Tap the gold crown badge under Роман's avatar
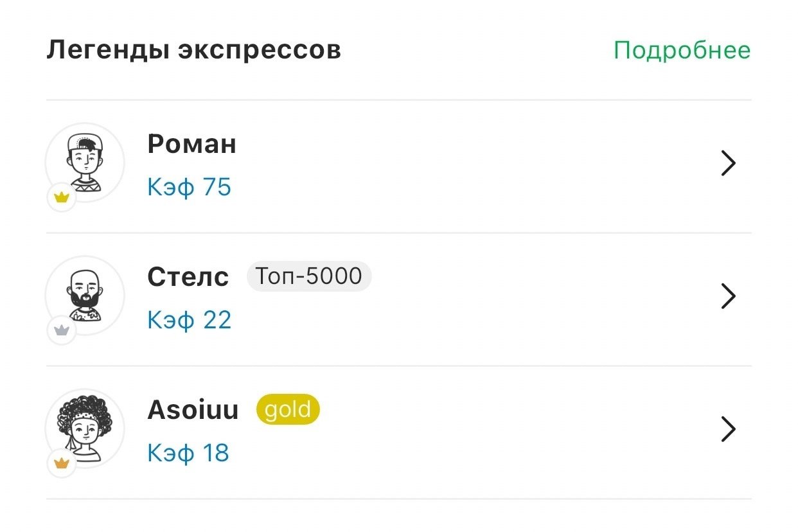Viewport: 798px width, 532px height. [62, 198]
